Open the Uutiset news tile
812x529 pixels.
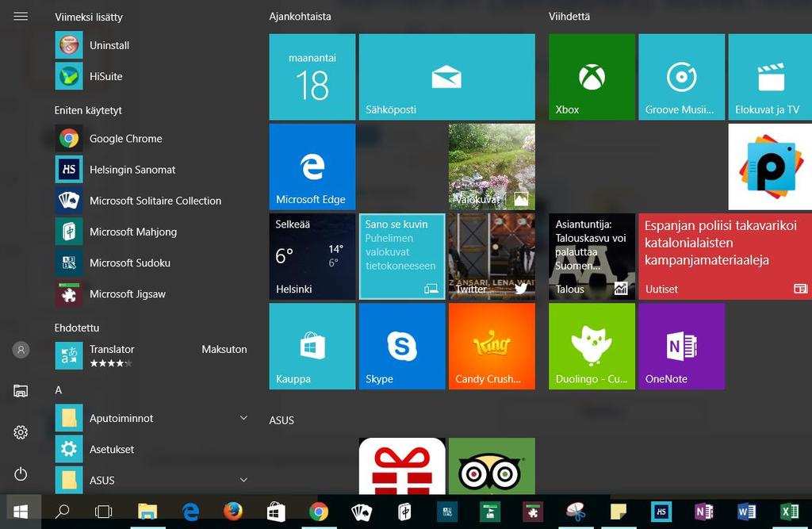[x=725, y=256]
